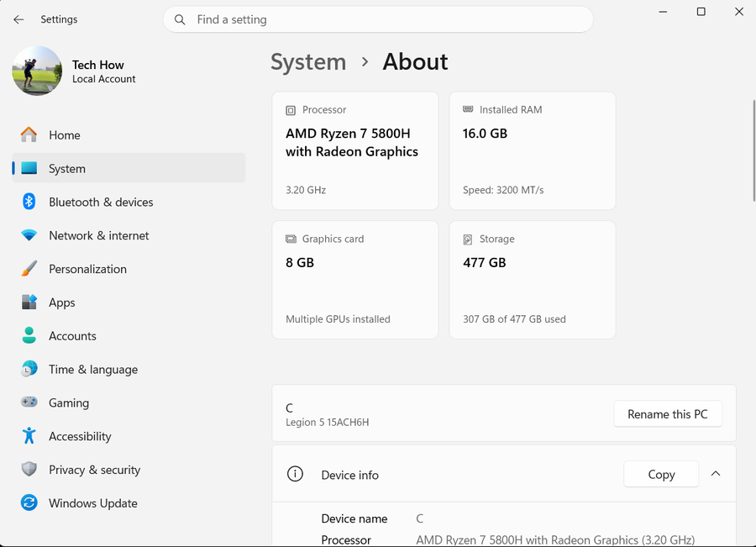This screenshot has width=756, height=547.
Task: Open the Accounts settings label
Action: click(x=72, y=336)
